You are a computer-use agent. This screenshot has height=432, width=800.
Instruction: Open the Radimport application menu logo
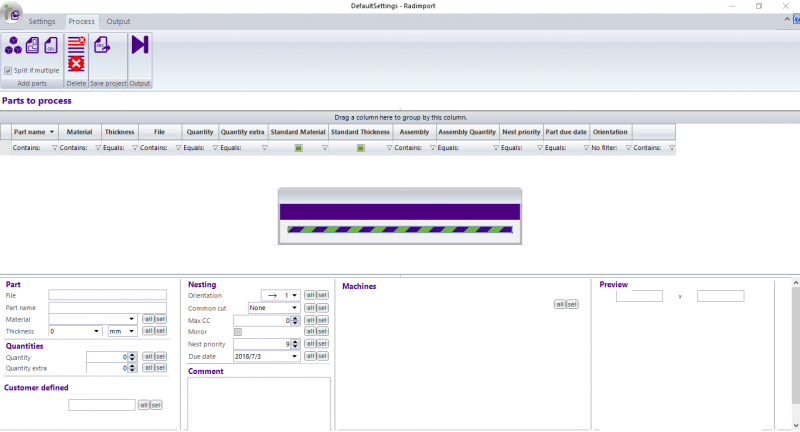[x=12, y=10]
